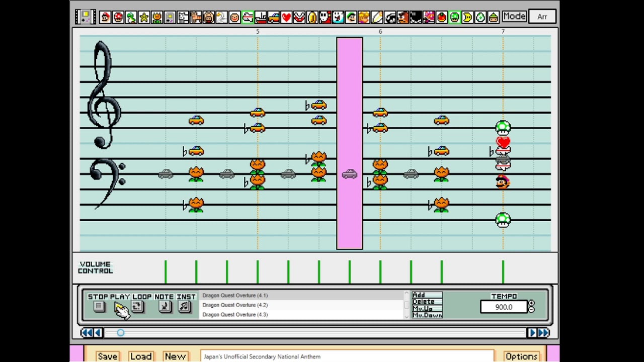Image resolution: width=644 pixels, height=362 pixels.
Task: Select the Piranha Plant instrument icon
Action: pyautogui.click(x=299, y=18)
